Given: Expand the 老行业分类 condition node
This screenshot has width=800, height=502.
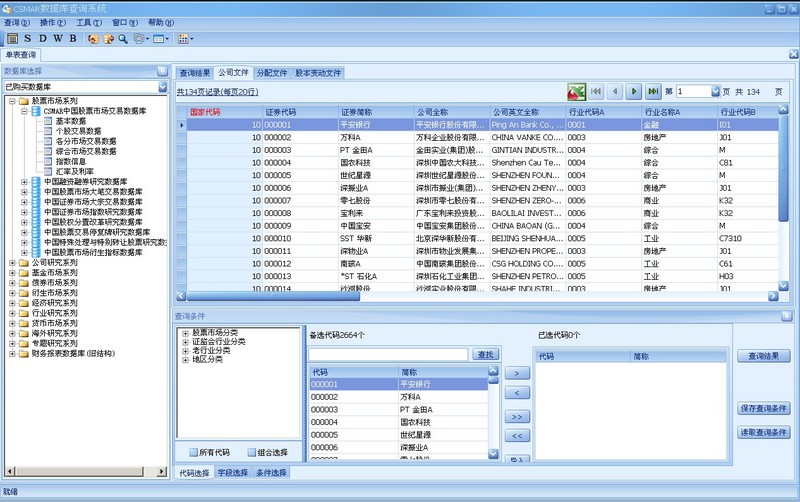Looking at the screenshot, I should click(186, 351).
